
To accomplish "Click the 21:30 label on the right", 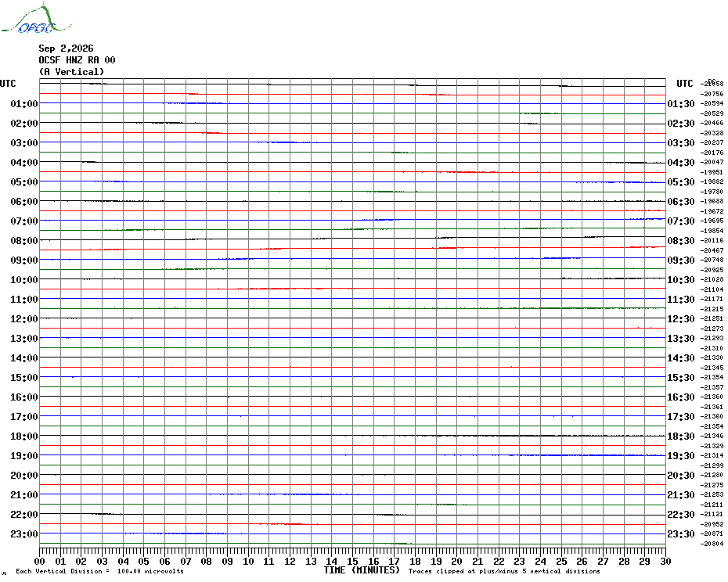I will click(x=681, y=495).
